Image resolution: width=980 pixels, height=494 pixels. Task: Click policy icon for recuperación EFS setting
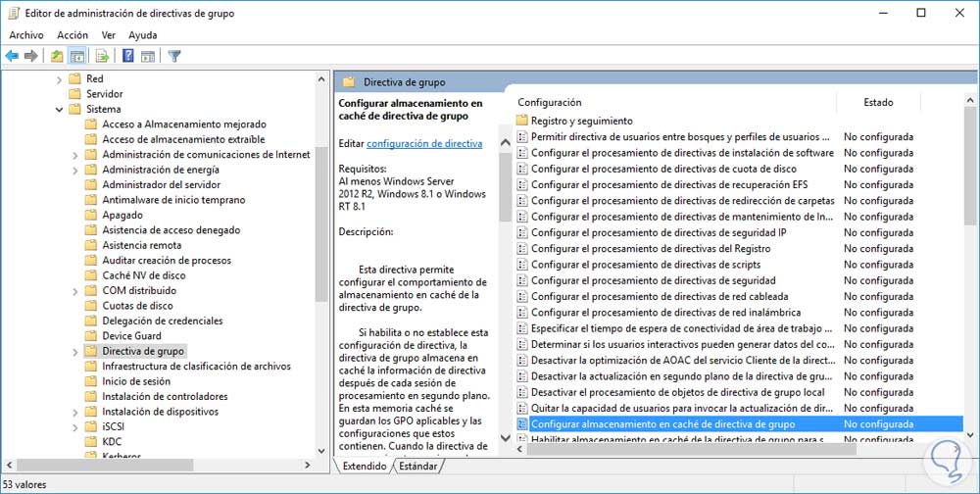[522, 184]
